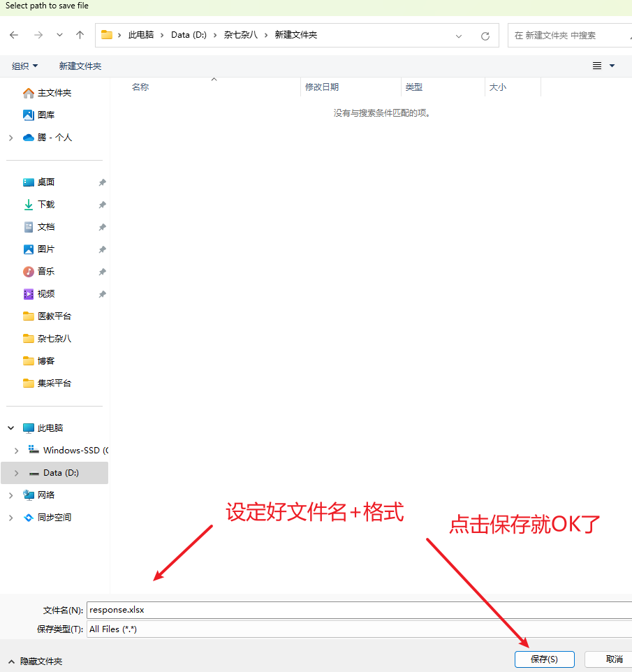
Task: Go up one folder level
Action: 80,35
